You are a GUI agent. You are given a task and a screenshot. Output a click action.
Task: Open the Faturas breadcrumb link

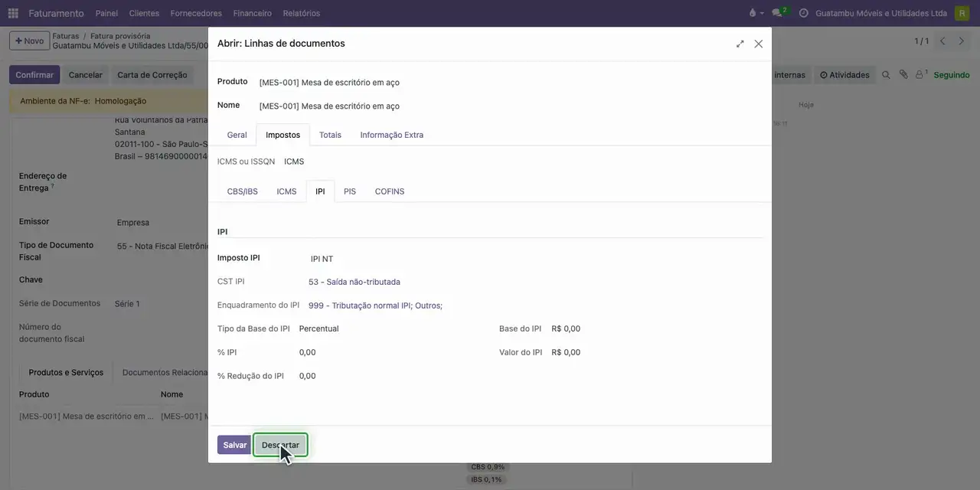pyautogui.click(x=66, y=36)
